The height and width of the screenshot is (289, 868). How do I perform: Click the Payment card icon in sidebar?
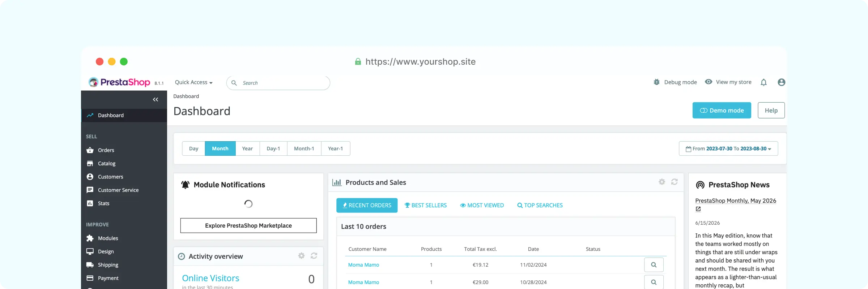click(x=90, y=278)
